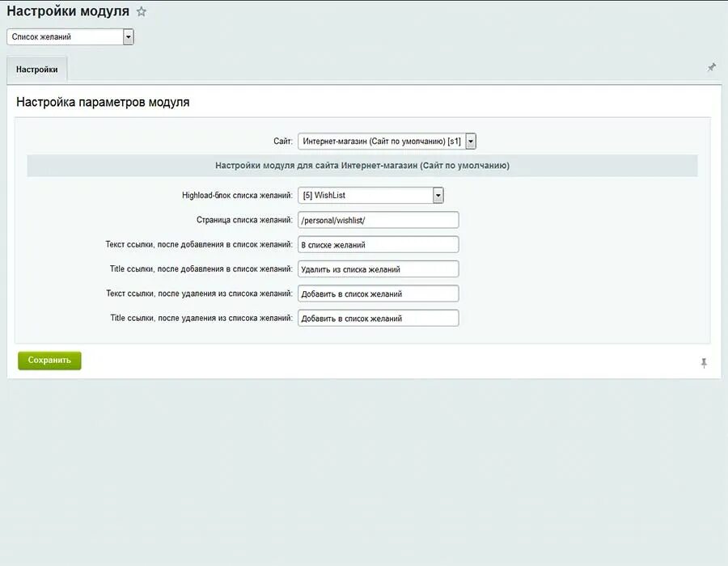Focus Title ссылки после удаления input field
This screenshot has height=566, width=728.
coord(379,319)
